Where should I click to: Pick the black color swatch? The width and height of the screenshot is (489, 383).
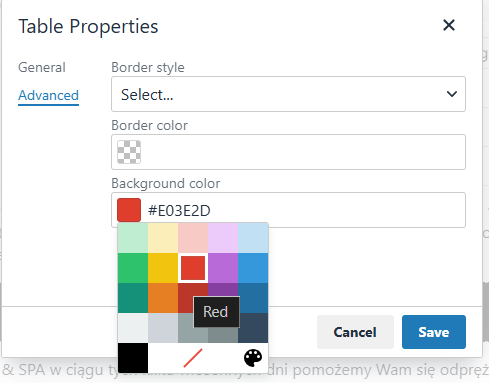[133, 358]
